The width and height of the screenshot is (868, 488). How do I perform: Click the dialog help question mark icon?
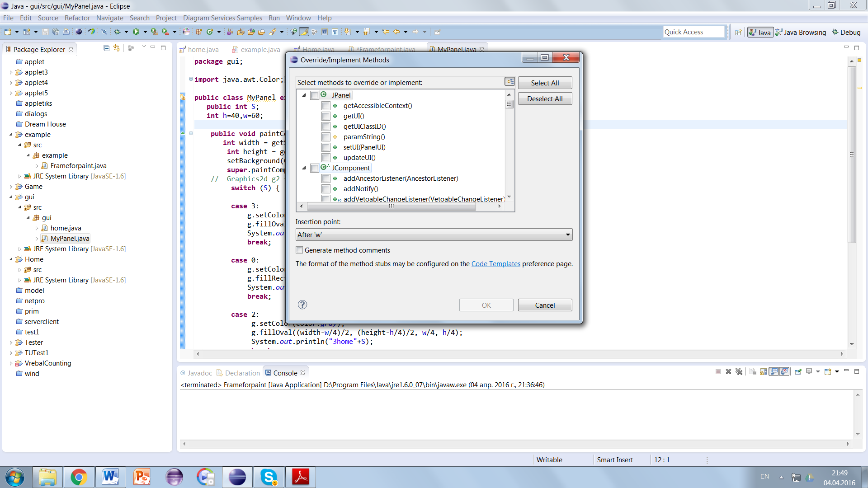pyautogui.click(x=302, y=305)
